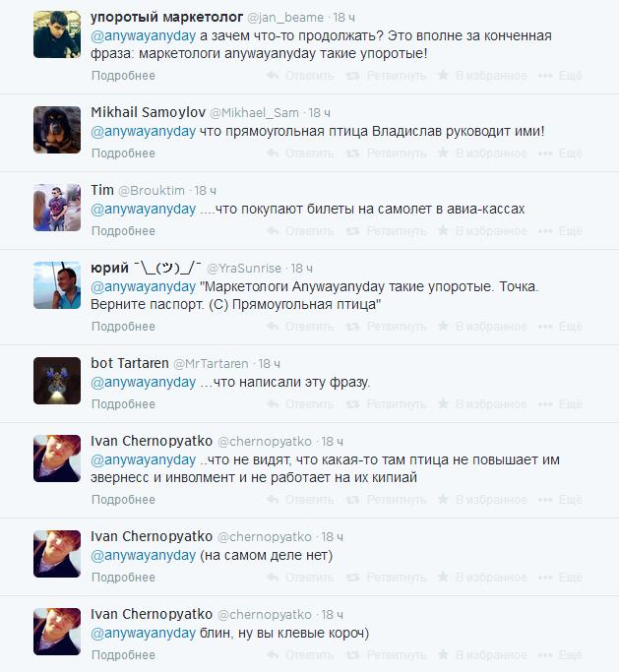Open the @YraSunrise handle link
The height and width of the screenshot is (672, 619).
[x=244, y=269]
